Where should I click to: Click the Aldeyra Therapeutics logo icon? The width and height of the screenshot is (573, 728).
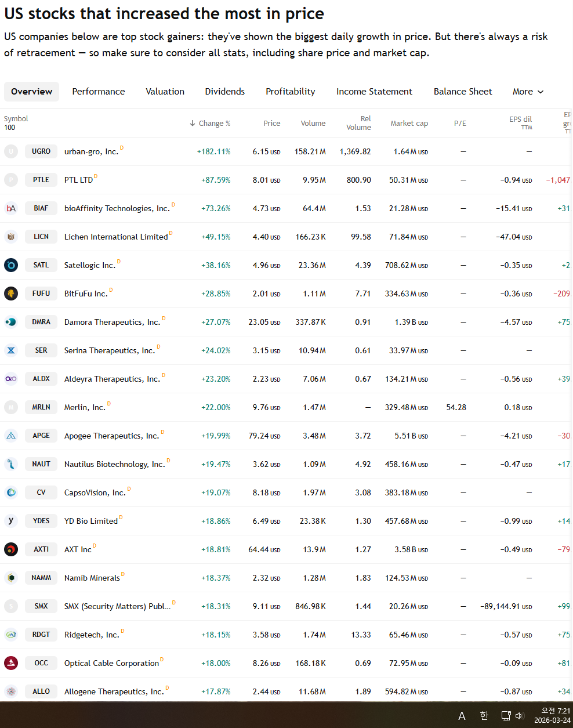click(x=11, y=379)
